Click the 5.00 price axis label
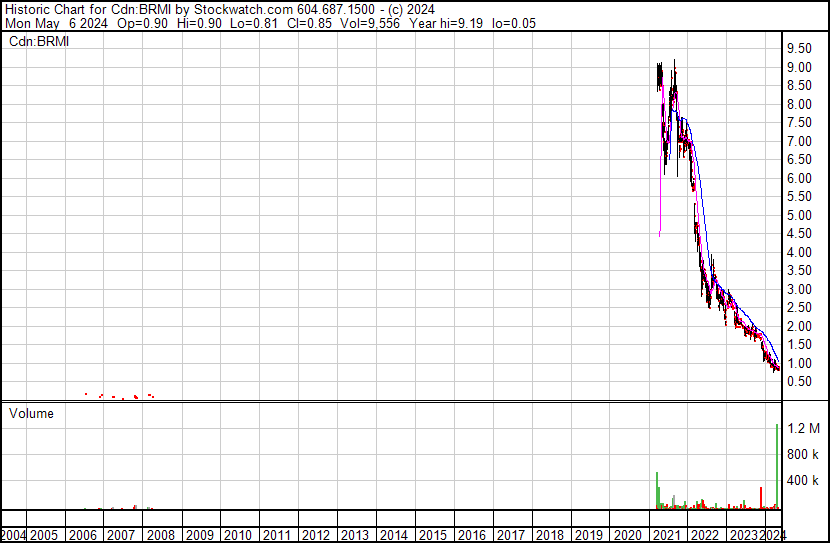This screenshot has height=543, width=830. (799, 215)
